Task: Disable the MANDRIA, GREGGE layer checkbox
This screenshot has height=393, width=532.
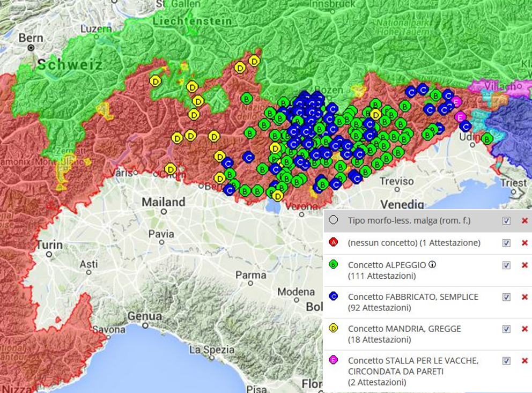Action: coord(506,329)
